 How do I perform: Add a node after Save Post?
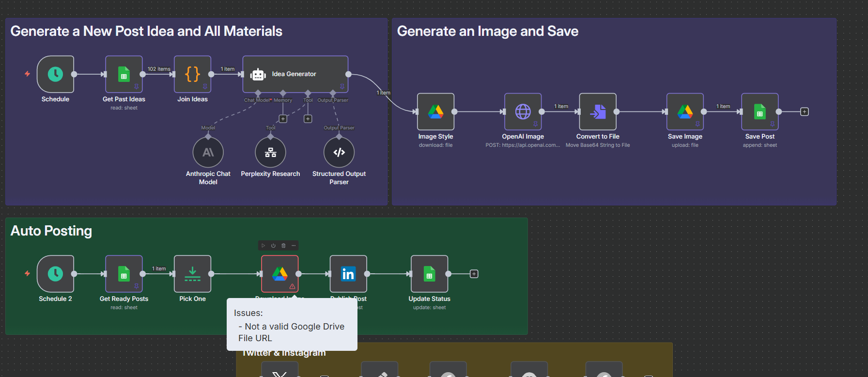[x=805, y=111]
